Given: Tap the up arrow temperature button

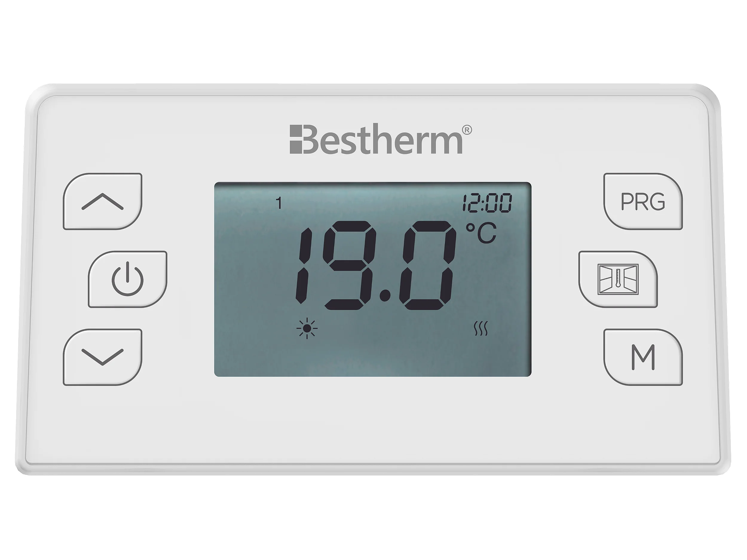Looking at the screenshot, I should [102, 202].
